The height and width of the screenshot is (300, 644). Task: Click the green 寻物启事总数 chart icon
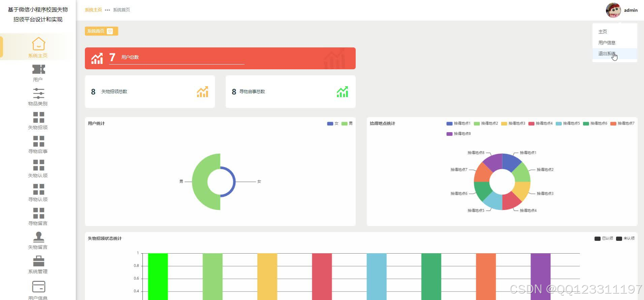pyautogui.click(x=343, y=92)
